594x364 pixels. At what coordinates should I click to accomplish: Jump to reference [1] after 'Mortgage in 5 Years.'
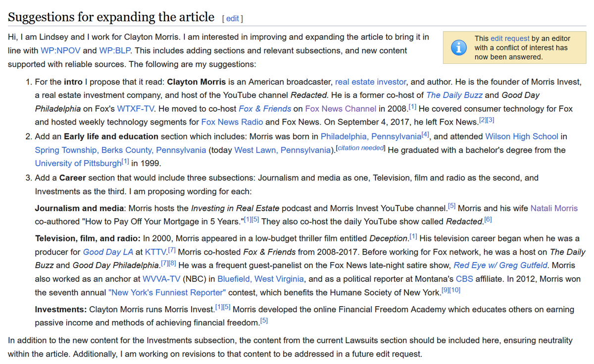pos(247,219)
